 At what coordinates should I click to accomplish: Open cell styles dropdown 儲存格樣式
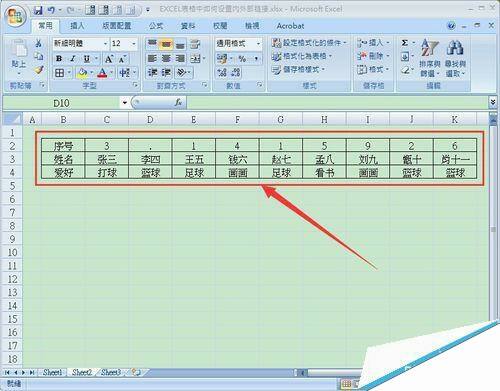pyautogui.click(x=298, y=70)
